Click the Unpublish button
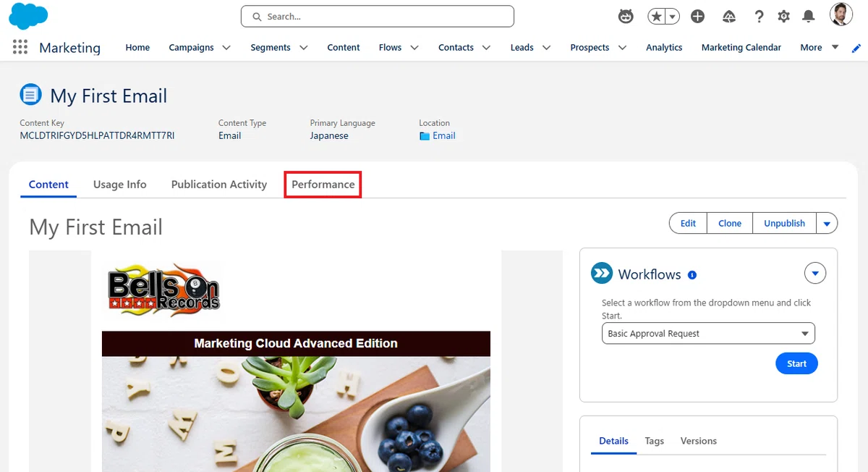 (784, 223)
